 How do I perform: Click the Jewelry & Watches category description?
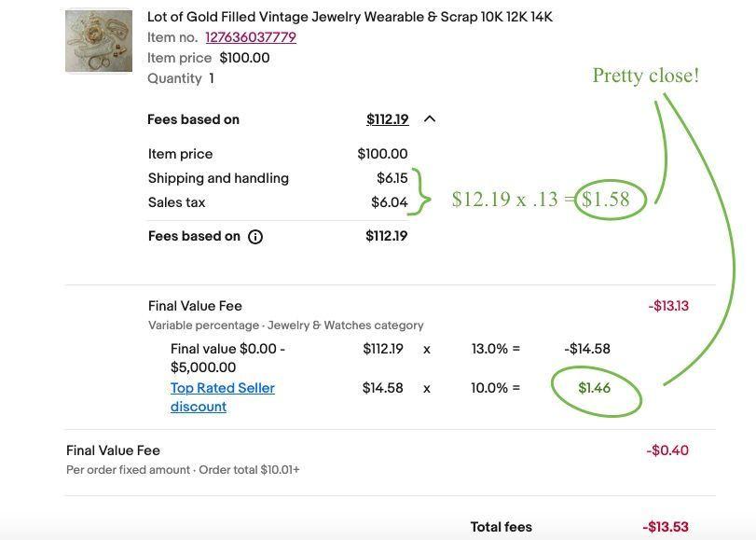tap(286, 325)
